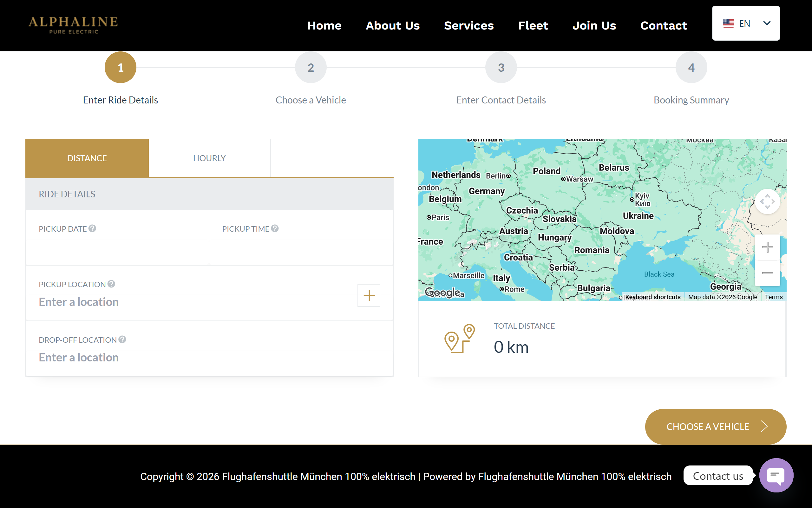Click the Choose a Vehicle button
Viewport: 812px width, 508px height.
(716, 426)
